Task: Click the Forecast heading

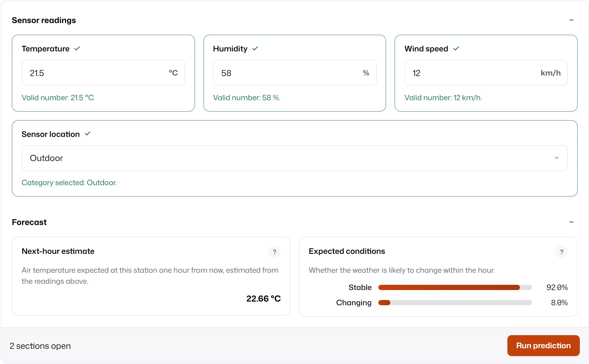Action: pyautogui.click(x=29, y=222)
